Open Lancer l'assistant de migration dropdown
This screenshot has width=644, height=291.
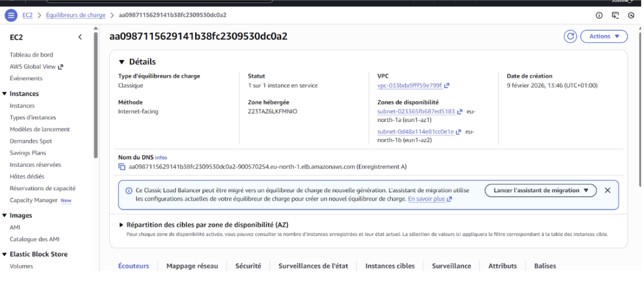(540, 191)
